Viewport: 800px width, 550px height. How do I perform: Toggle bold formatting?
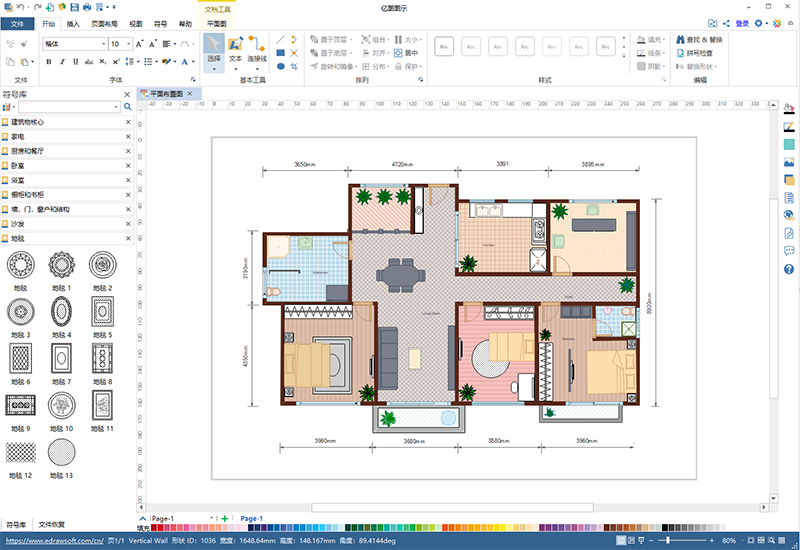48,62
